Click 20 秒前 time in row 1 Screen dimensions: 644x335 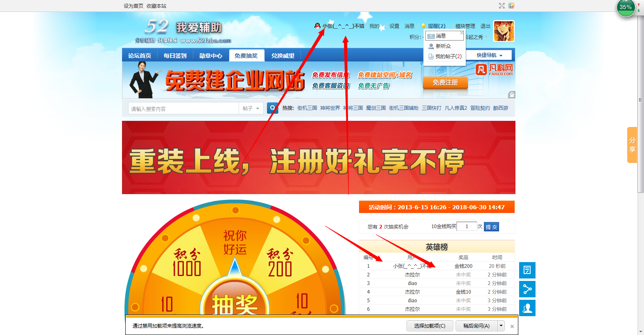[497, 266]
